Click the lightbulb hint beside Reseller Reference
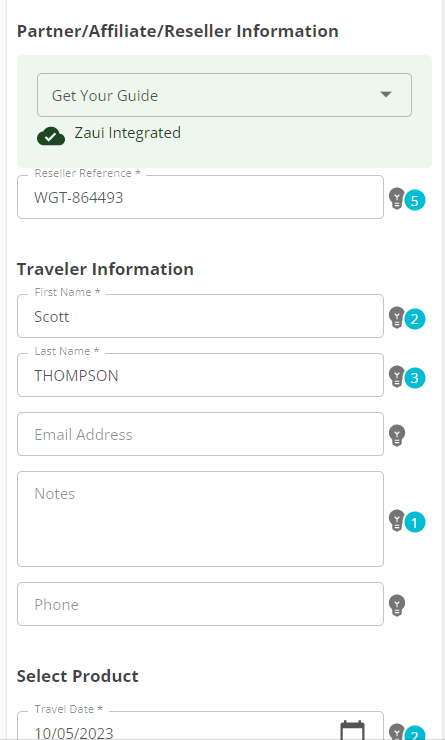Image resolution: width=445 pixels, height=740 pixels. pos(396,199)
